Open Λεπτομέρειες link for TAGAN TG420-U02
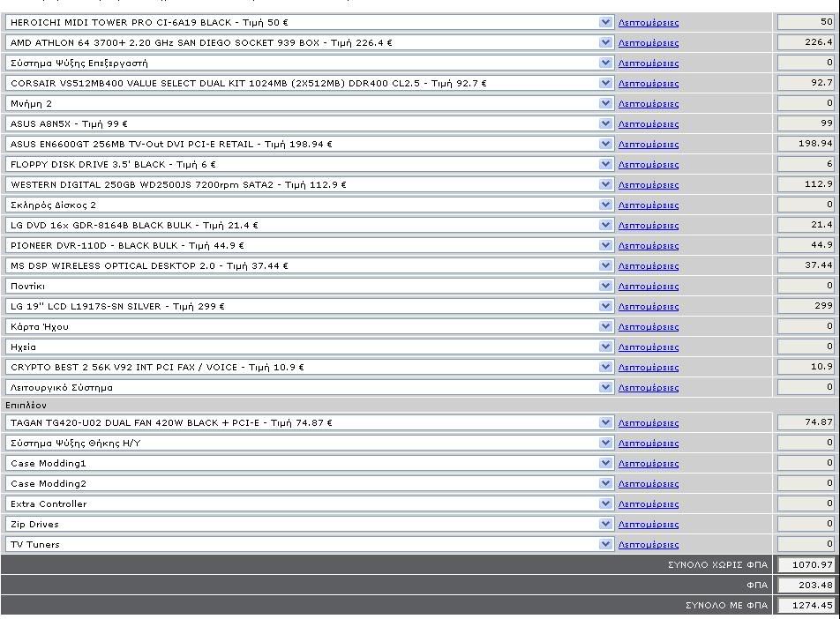The height and width of the screenshot is (619, 840). click(649, 423)
